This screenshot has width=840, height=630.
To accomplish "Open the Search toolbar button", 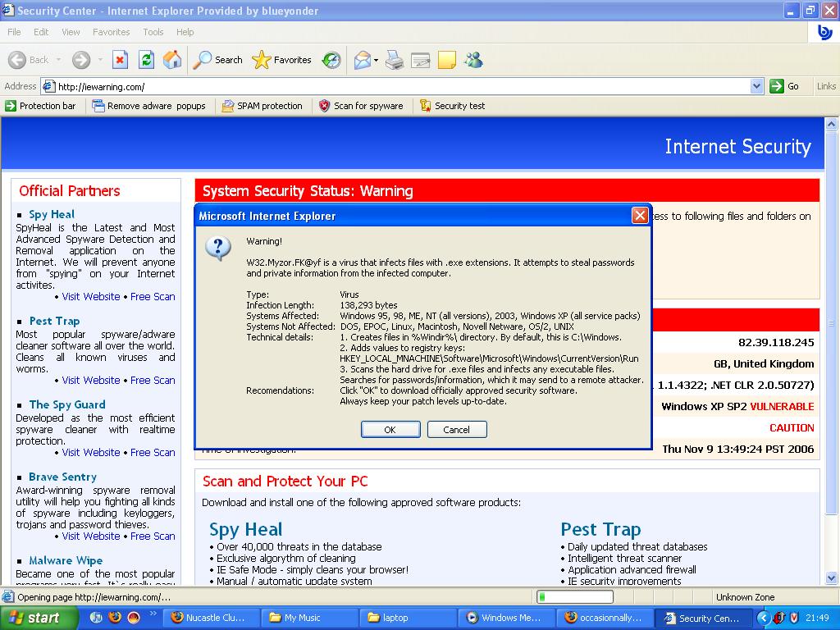I will (x=218, y=60).
